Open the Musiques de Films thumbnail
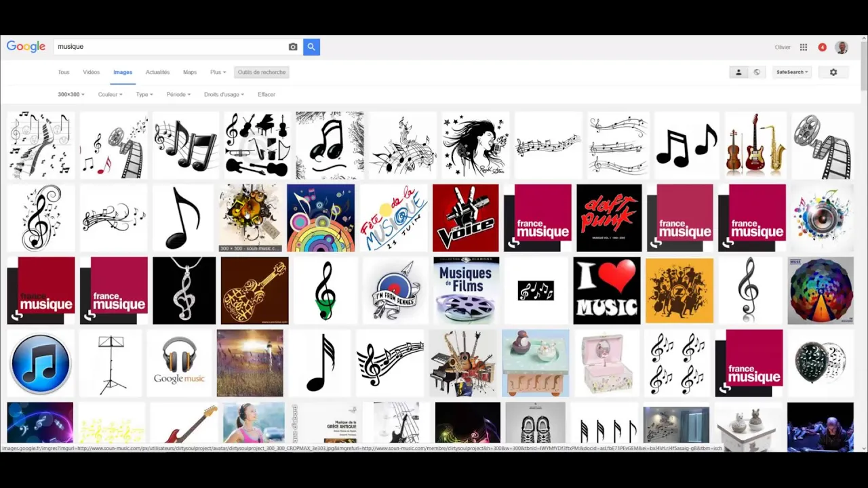 [467, 290]
